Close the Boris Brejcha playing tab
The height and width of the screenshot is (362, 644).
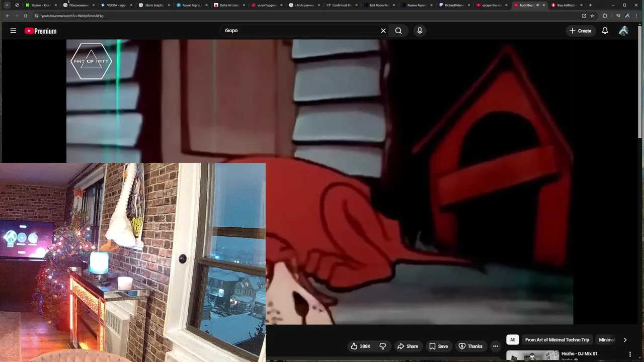[544, 5]
